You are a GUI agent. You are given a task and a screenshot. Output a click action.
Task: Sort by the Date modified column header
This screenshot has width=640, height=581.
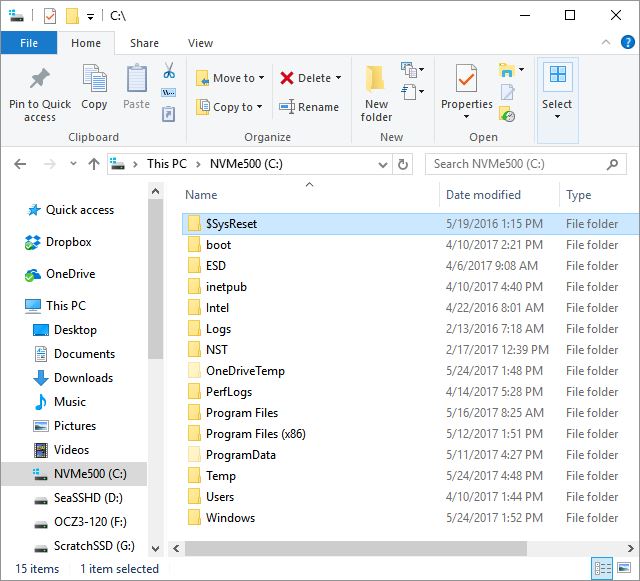499,195
